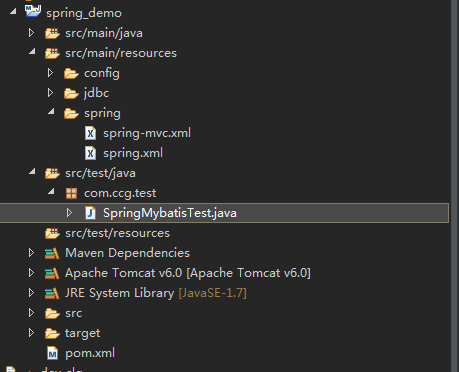Select the src/main/java label
Screen dimensions: 459x372
[x=104, y=33]
